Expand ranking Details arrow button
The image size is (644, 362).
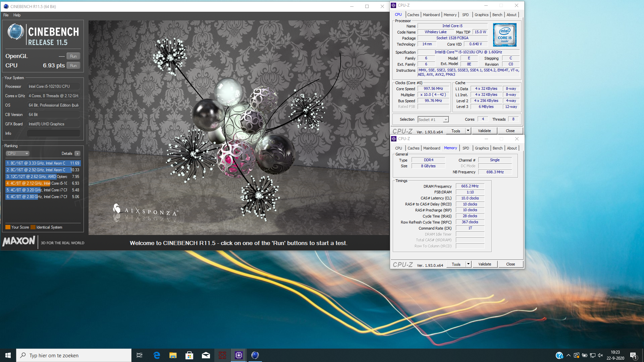[77, 154]
